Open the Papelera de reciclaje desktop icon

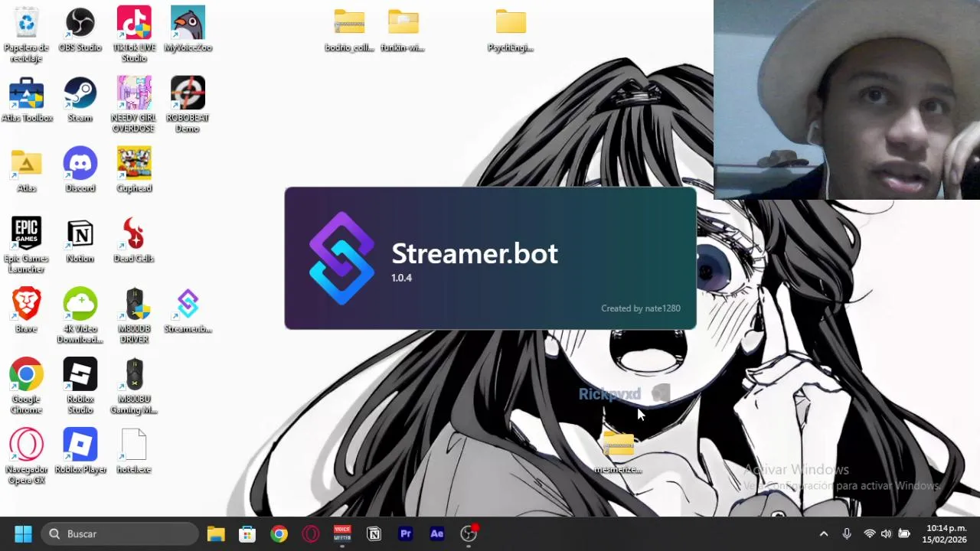coord(26,34)
